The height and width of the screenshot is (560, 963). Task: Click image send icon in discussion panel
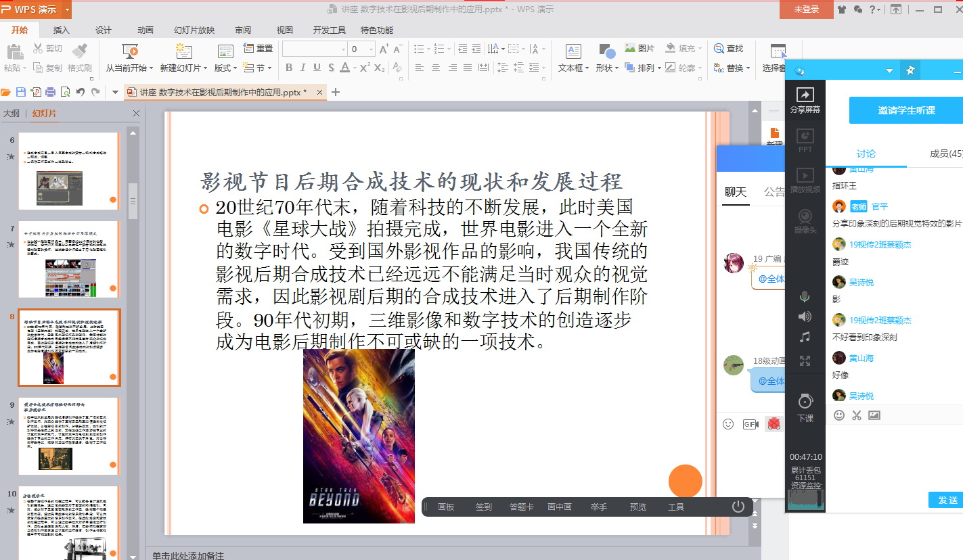(874, 415)
